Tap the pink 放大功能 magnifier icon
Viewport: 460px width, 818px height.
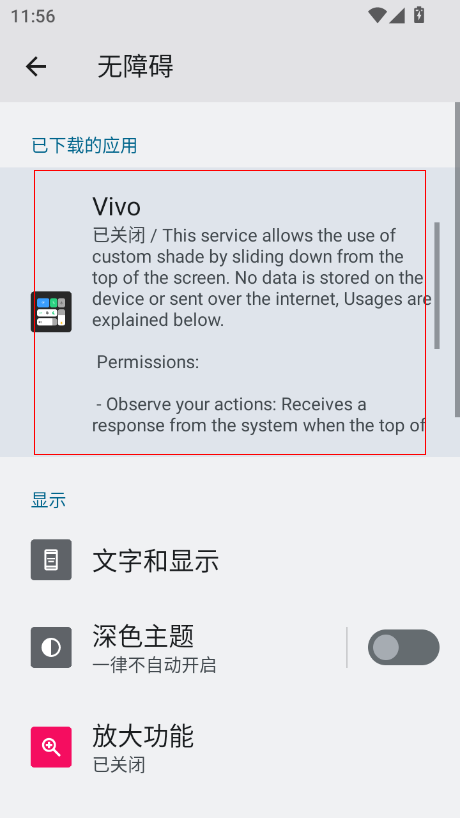coord(51,747)
